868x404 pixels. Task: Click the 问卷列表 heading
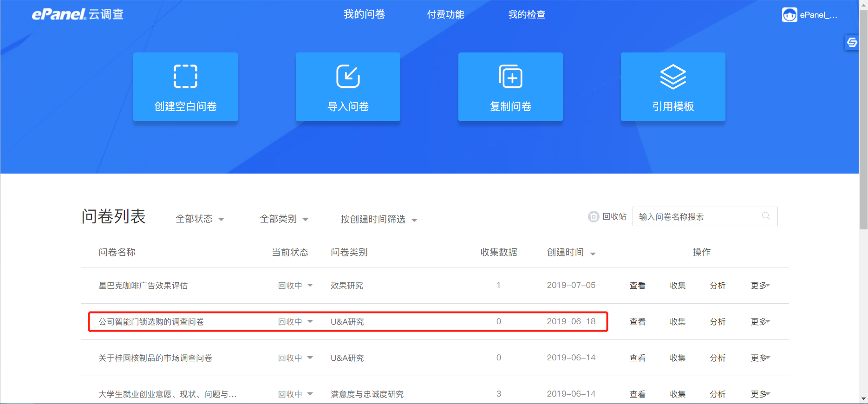pyautogui.click(x=114, y=216)
